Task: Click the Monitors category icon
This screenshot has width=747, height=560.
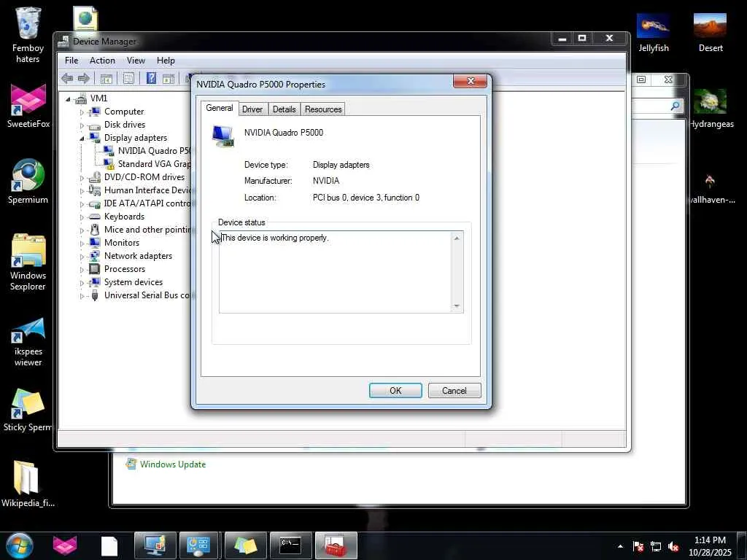Action: (95, 243)
